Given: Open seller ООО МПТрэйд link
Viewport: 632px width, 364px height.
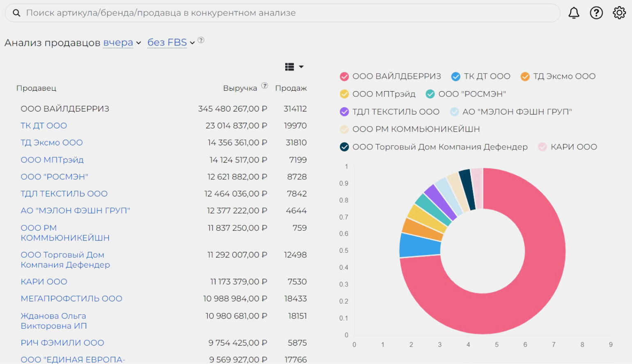Looking at the screenshot, I should pyautogui.click(x=52, y=160).
